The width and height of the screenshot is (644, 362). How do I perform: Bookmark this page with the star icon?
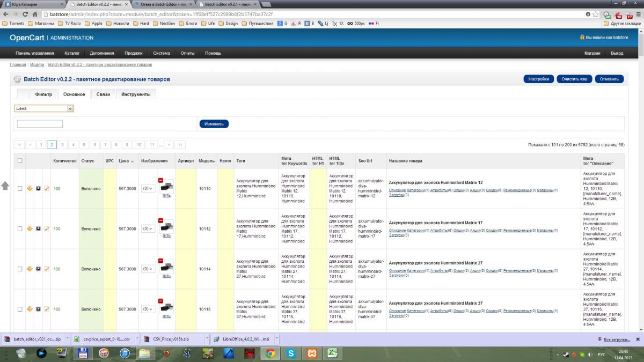pyautogui.click(x=596, y=14)
